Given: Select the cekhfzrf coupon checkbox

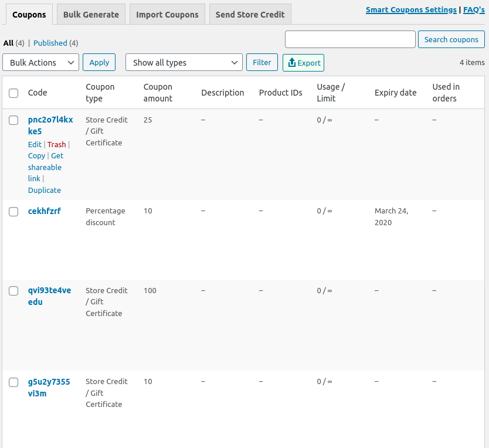Looking at the screenshot, I should tap(13, 212).
